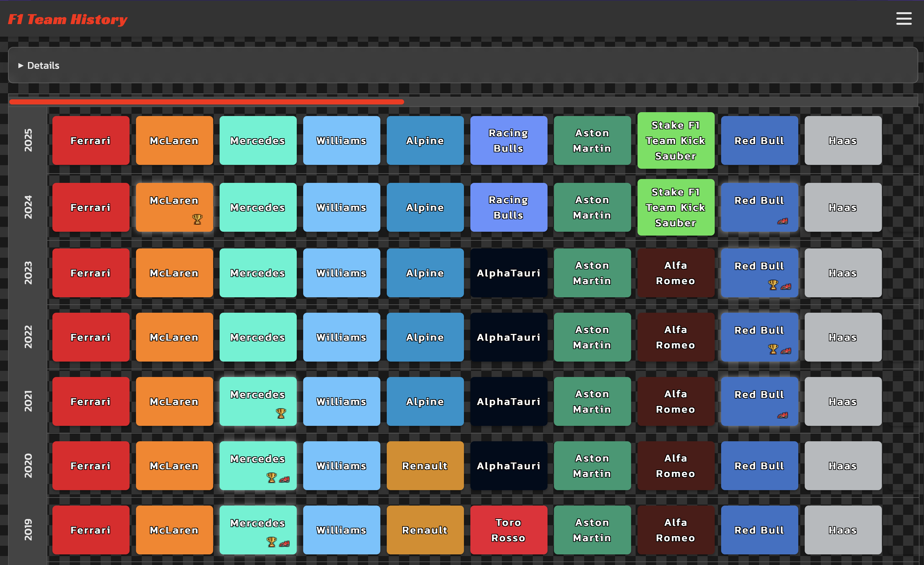Open the 2023 AlphaTauri card

coord(509,273)
